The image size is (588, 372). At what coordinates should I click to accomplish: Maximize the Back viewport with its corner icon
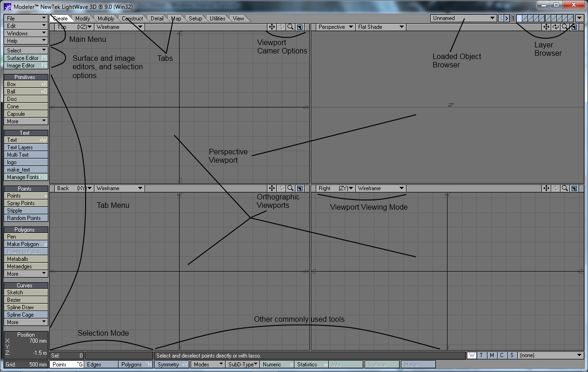(x=300, y=188)
